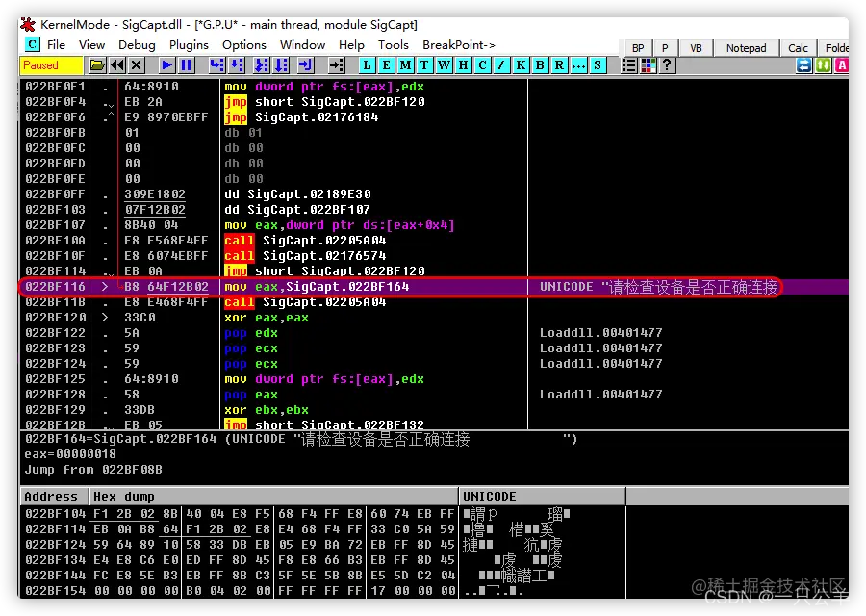This screenshot has height=616, width=866.
Task: Show CPU window with C toolbar button
Action: coord(483,65)
